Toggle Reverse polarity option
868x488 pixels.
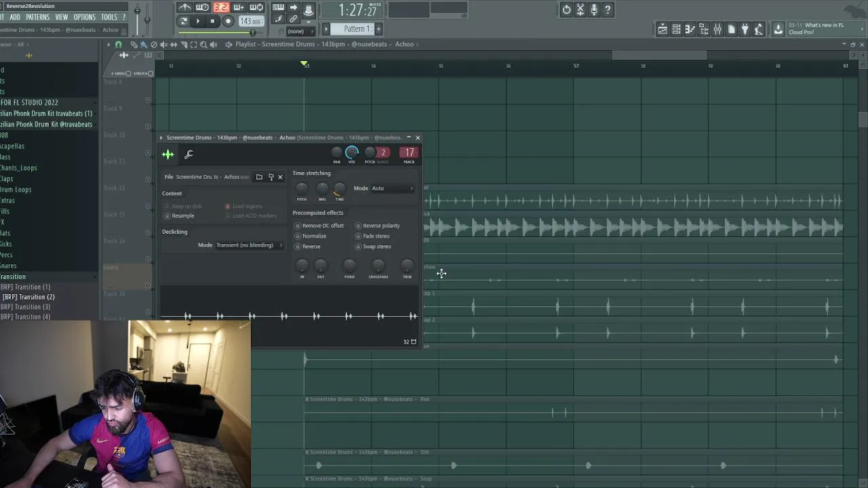378,226
